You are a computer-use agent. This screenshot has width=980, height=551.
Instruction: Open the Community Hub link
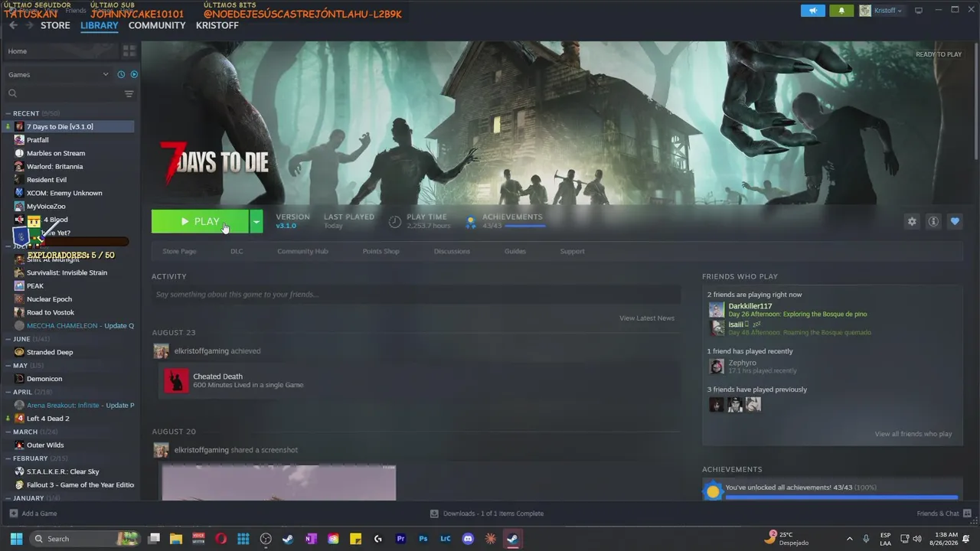[x=302, y=251]
